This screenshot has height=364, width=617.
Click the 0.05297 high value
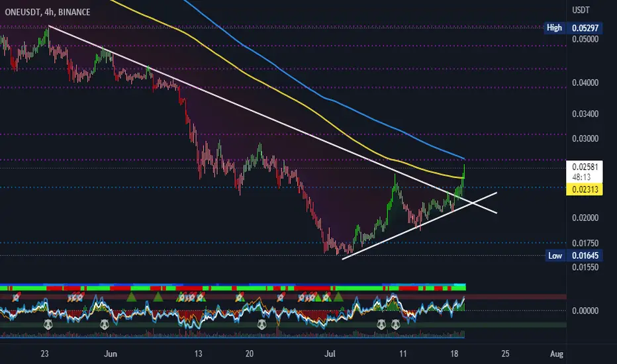pyautogui.click(x=585, y=28)
